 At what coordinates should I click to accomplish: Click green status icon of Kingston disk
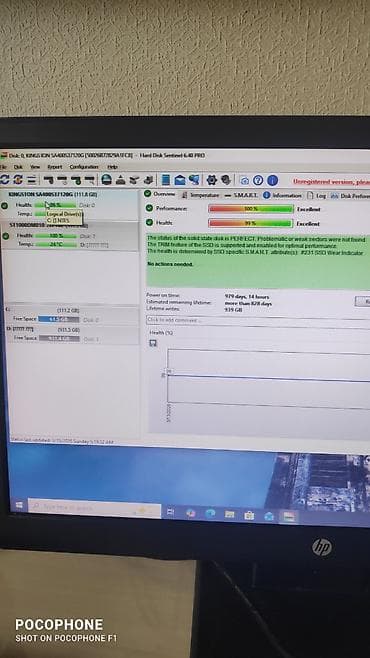click(x=5, y=206)
